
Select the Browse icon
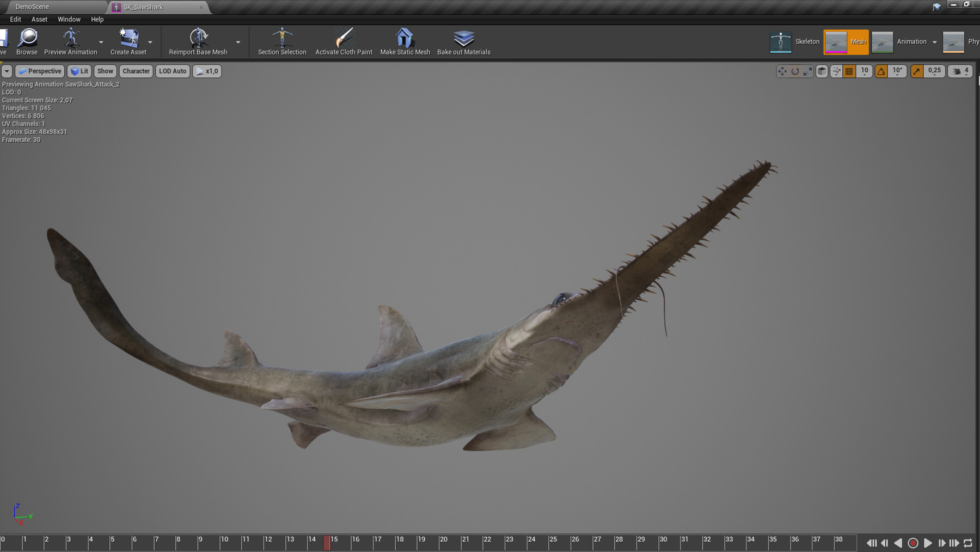pos(27,41)
